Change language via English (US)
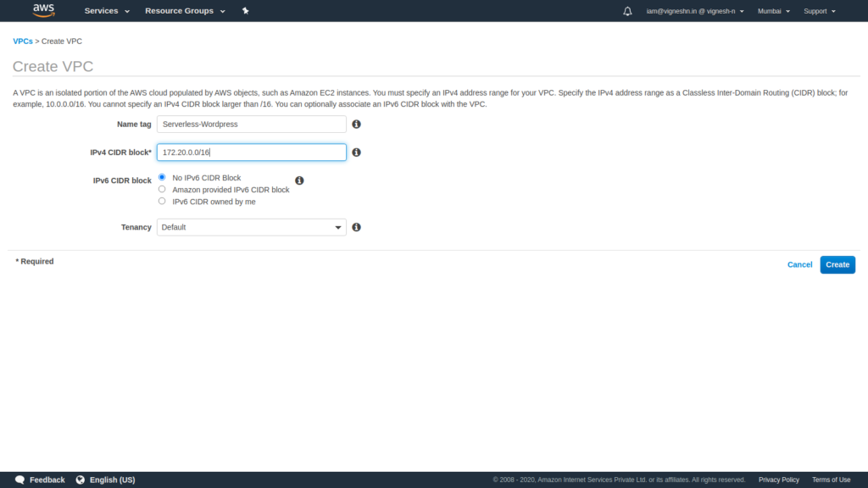This screenshot has height=488, width=868. [x=113, y=480]
